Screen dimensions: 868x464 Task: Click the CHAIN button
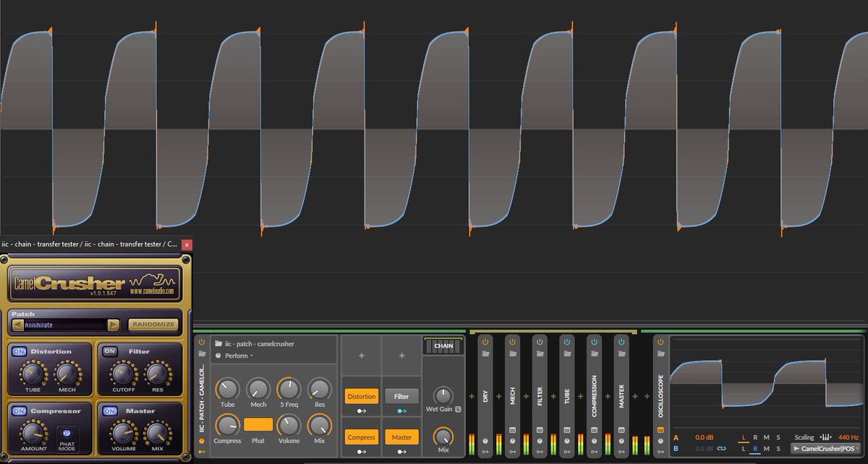click(x=443, y=346)
